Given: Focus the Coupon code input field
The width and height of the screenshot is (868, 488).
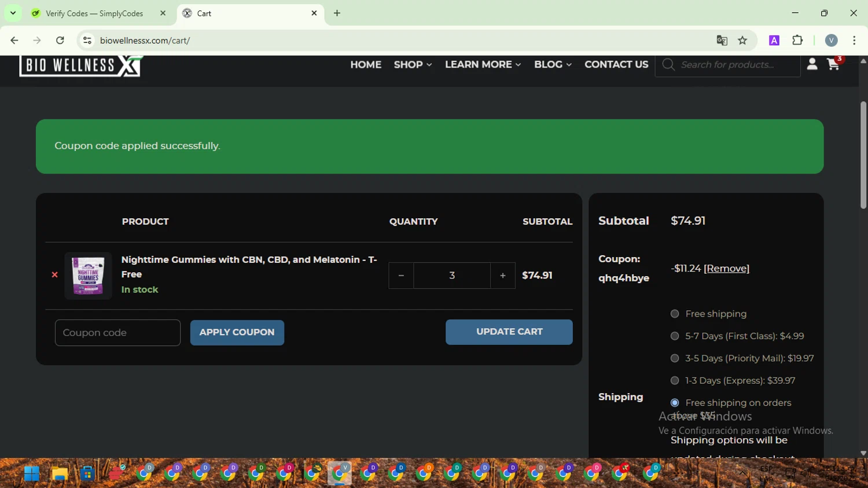Looking at the screenshot, I should pyautogui.click(x=117, y=333).
